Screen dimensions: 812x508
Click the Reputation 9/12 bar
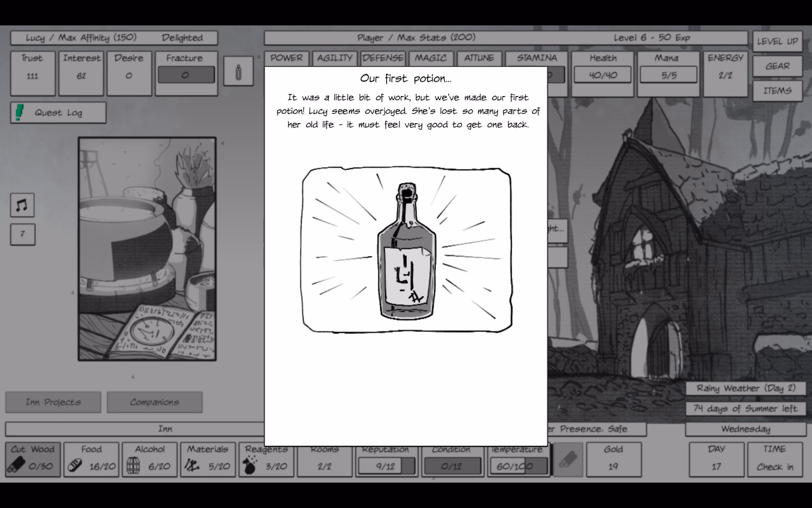pyautogui.click(x=387, y=466)
